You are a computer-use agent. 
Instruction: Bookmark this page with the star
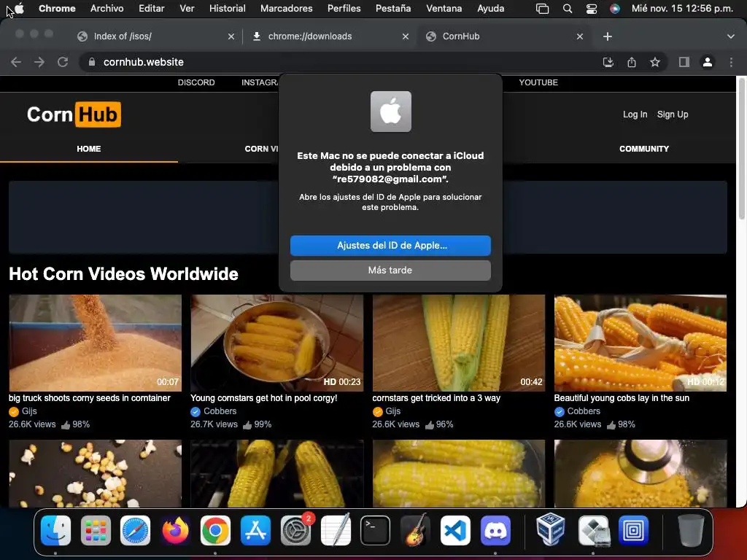click(x=655, y=62)
